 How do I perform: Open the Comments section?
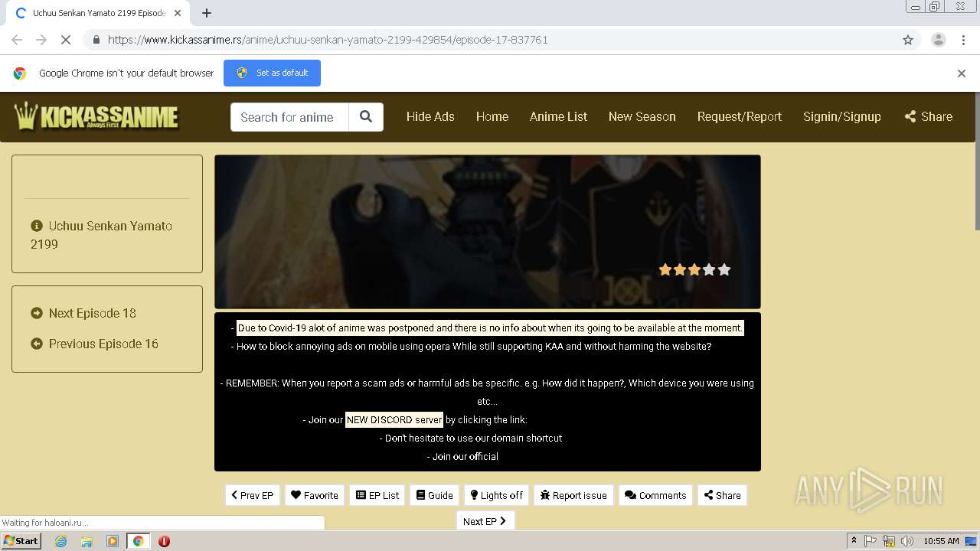tap(656, 495)
